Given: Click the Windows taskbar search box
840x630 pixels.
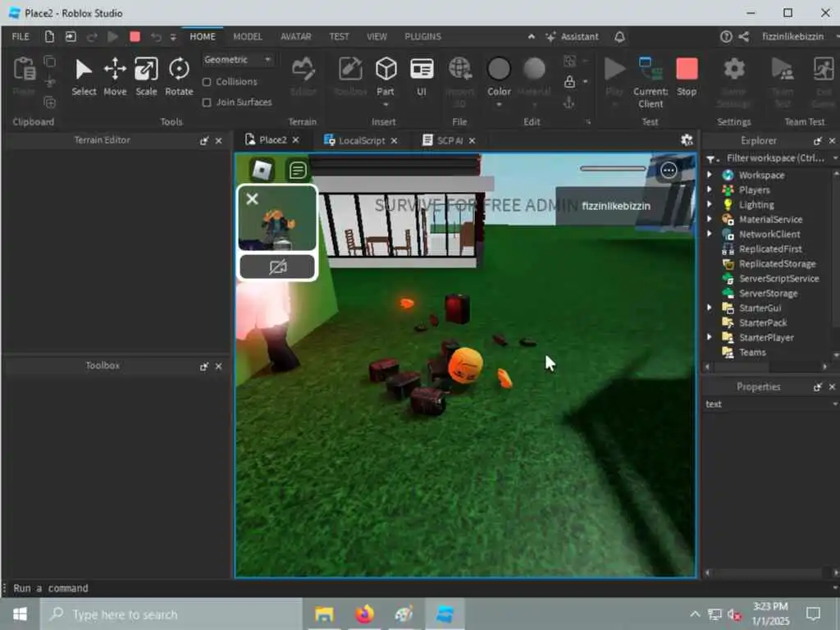Looking at the screenshot, I should point(171,614).
